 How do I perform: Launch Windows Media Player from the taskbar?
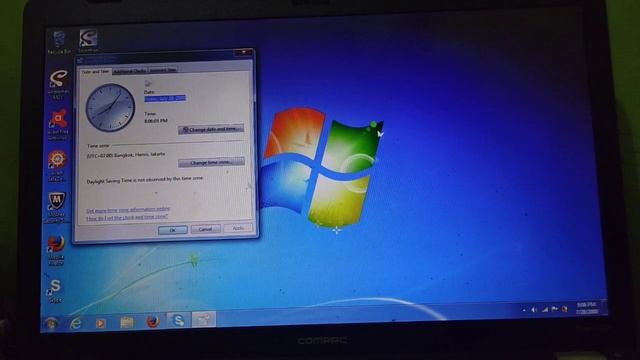point(100,323)
